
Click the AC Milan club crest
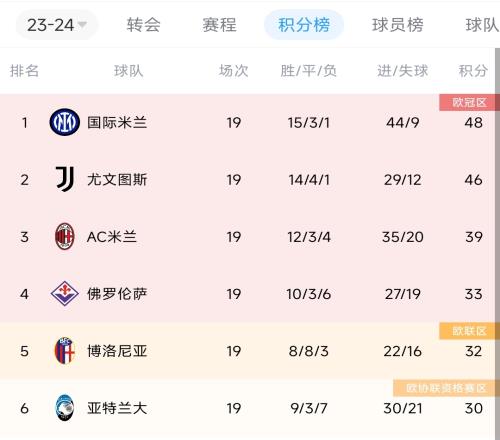(x=64, y=236)
